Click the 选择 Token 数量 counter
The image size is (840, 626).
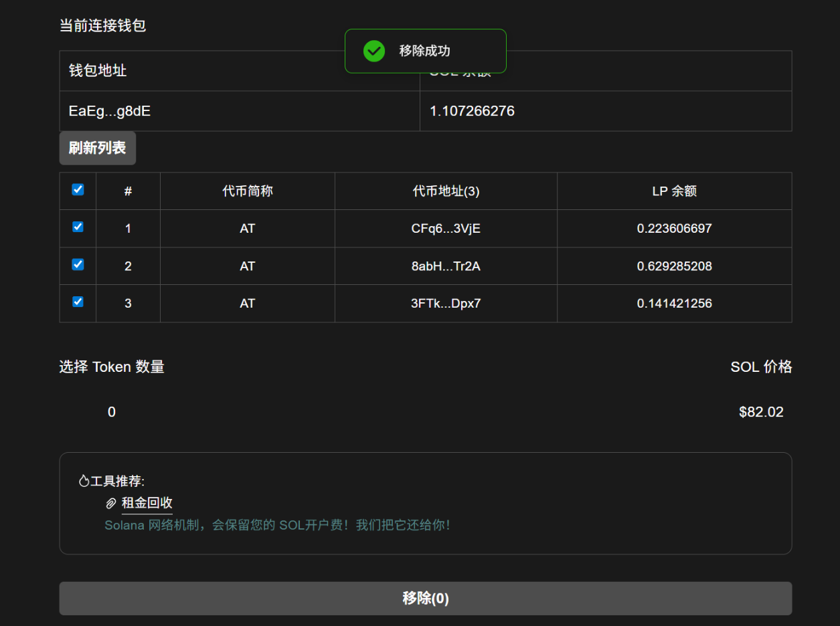pyautogui.click(x=111, y=412)
